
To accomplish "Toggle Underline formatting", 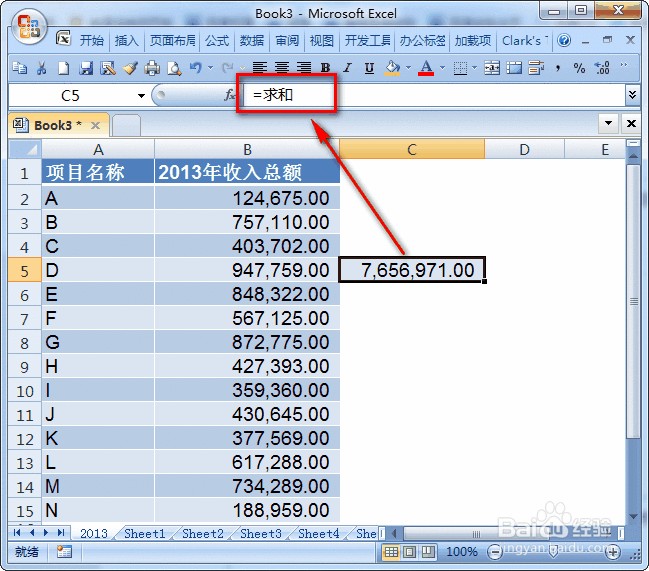I will coord(369,67).
